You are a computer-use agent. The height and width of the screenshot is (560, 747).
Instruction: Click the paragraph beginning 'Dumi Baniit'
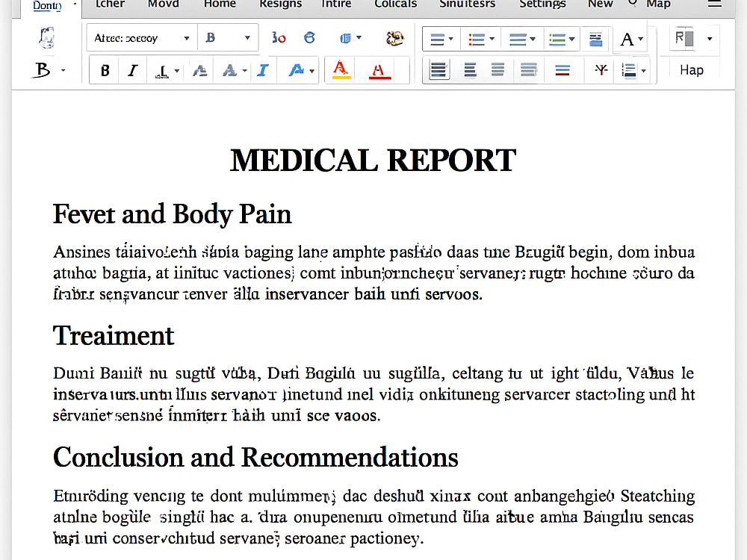tap(373, 394)
